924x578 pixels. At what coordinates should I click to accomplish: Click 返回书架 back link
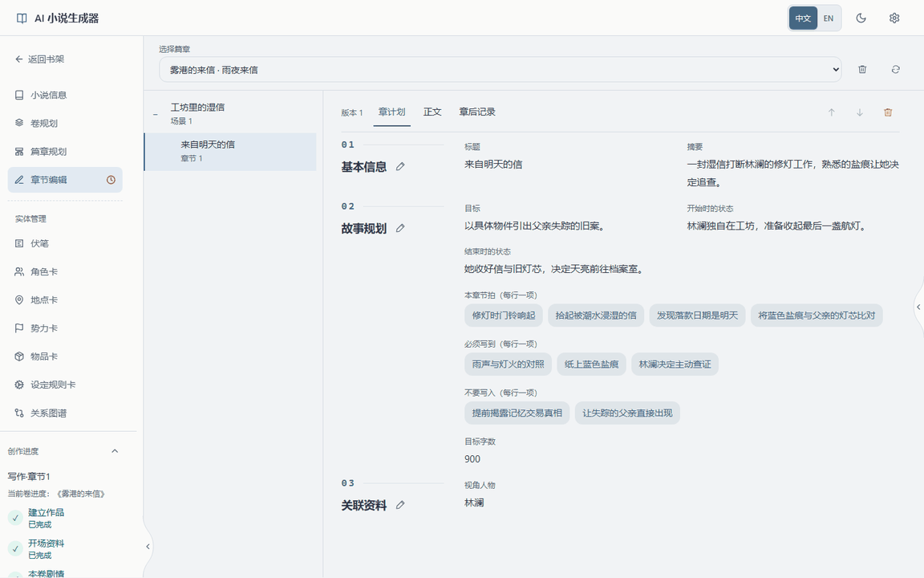(39, 59)
